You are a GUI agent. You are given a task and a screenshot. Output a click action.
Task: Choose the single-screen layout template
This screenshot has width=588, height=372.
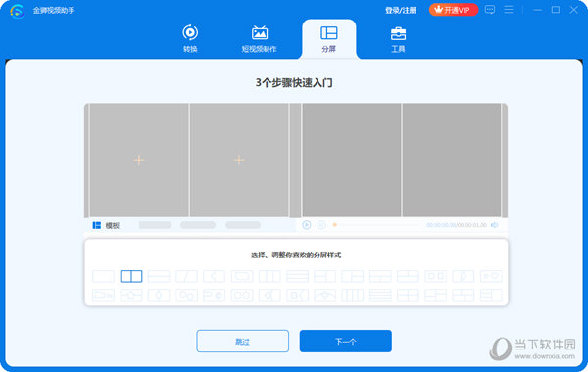103,276
